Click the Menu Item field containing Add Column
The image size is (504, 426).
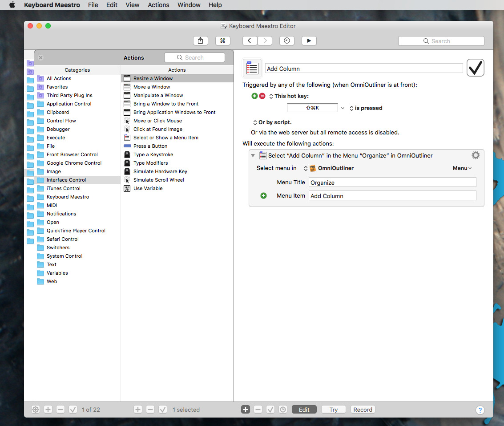point(392,196)
